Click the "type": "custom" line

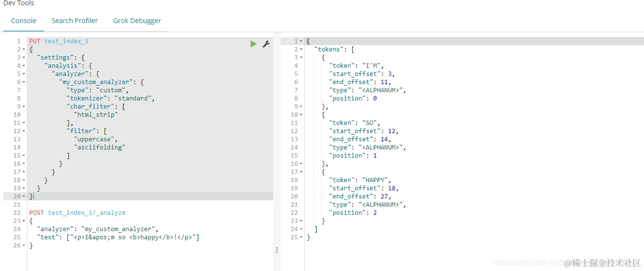click(x=98, y=90)
